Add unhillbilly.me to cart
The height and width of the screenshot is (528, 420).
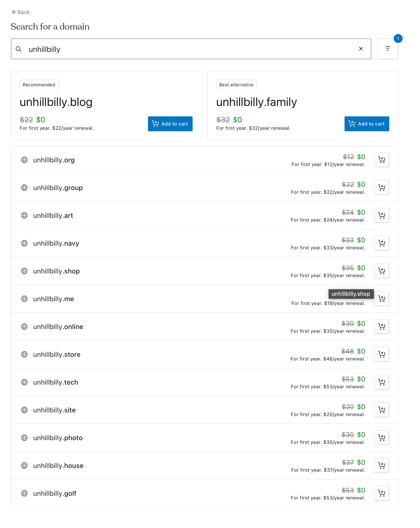[x=382, y=299]
